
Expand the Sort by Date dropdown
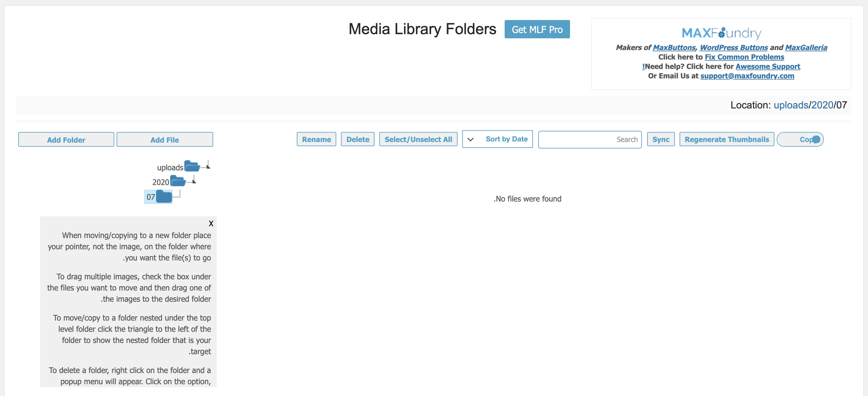pyautogui.click(x=469, y=139)
